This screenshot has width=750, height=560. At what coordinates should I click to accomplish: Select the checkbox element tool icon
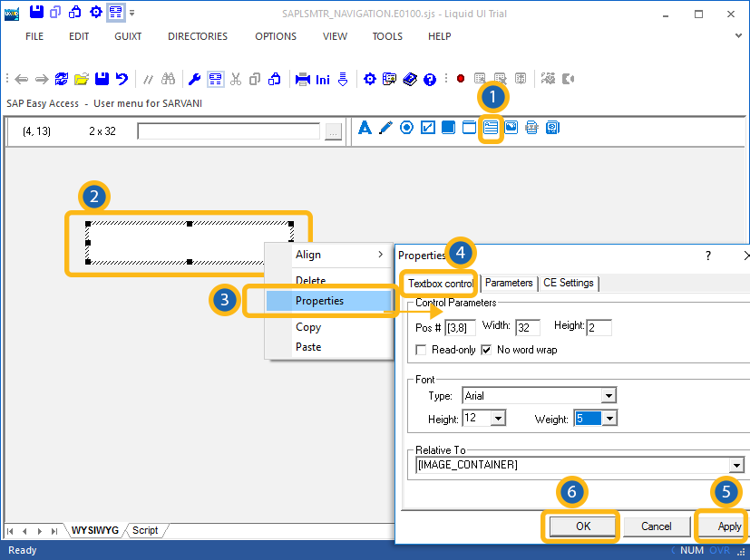[x=428, y=128]
